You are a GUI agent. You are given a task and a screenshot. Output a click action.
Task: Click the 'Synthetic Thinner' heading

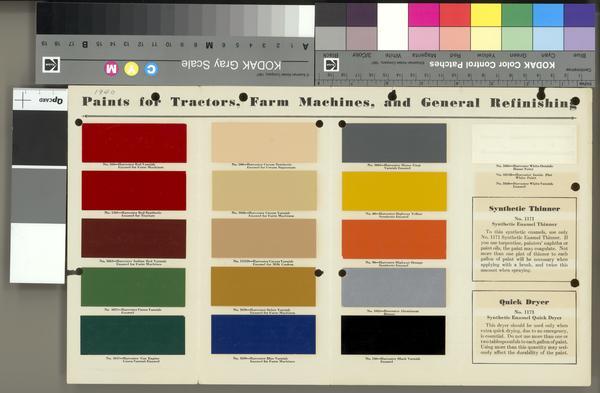coord(524,209)
